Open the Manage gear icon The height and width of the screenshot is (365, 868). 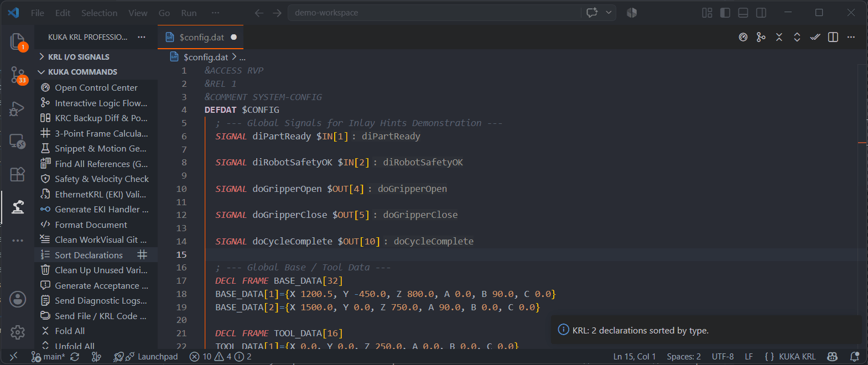18,332
